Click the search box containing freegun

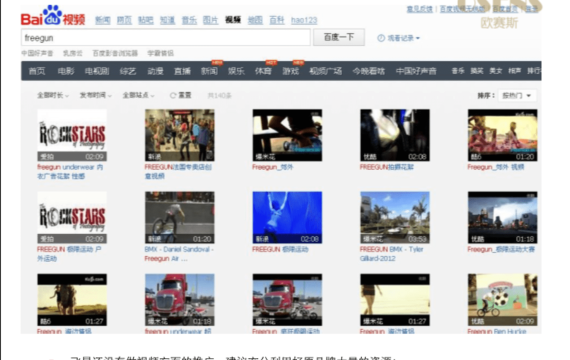coord(166,38)
